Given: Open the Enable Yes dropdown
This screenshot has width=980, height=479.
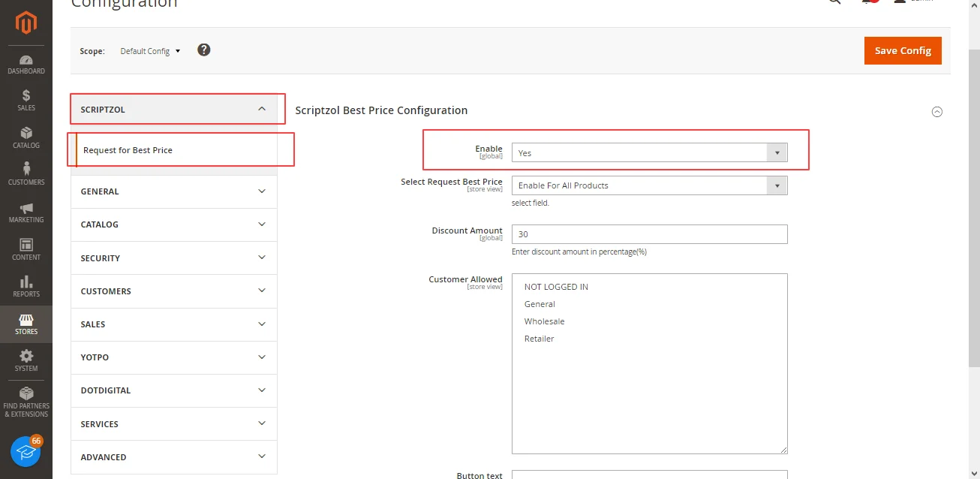Looking at the screenshot, I should (x=650, y=152).
